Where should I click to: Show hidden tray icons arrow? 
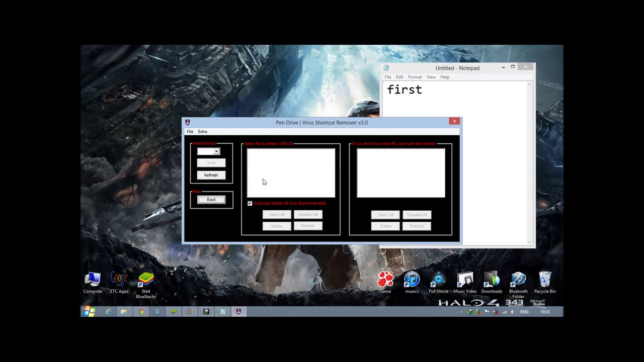click(461, 312)
